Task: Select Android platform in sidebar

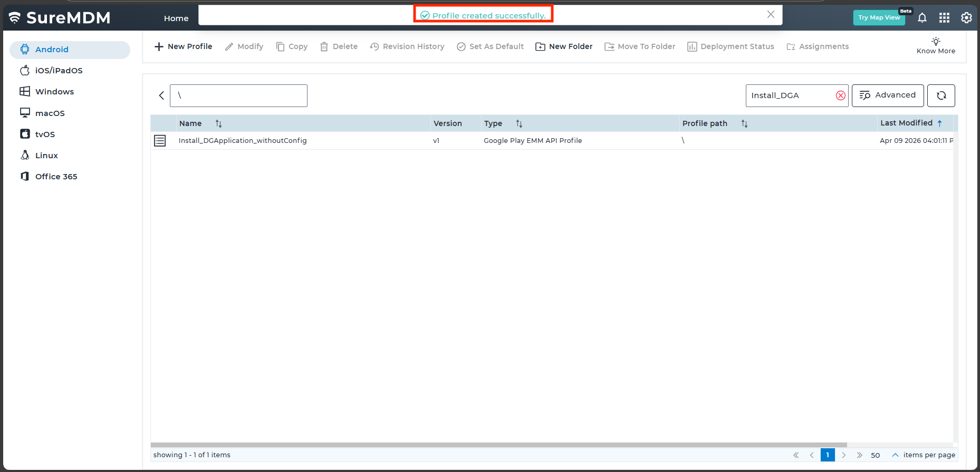Action: 70,50
